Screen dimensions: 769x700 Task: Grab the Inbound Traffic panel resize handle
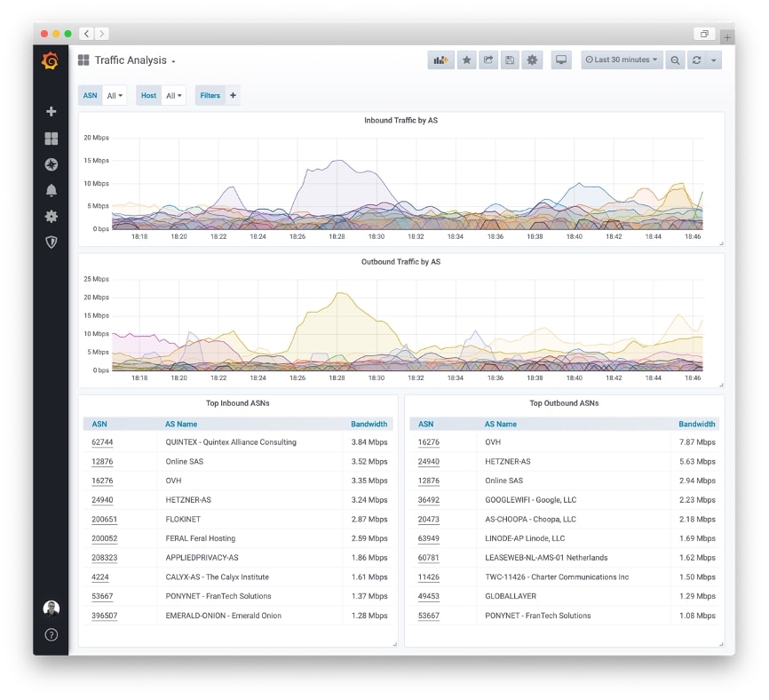click(x=721, y=243)
